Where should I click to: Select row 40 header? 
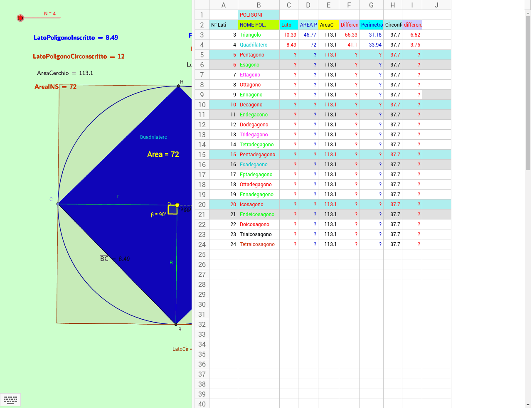tap(202, 404)
